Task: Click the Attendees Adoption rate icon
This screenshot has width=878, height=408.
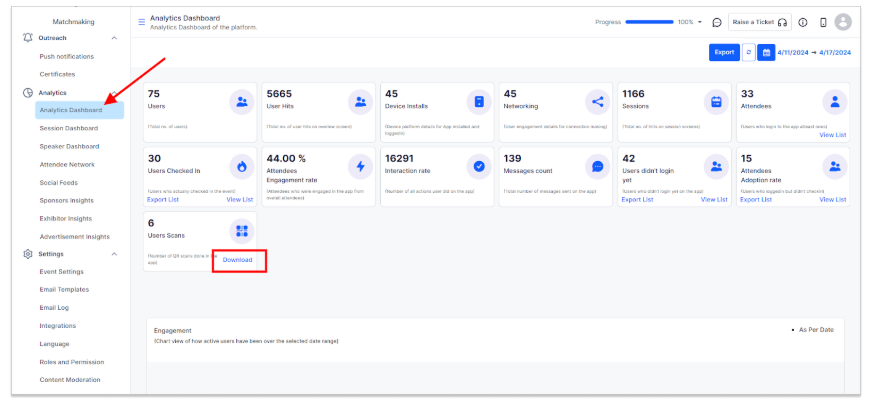Action: coord(835,167)
